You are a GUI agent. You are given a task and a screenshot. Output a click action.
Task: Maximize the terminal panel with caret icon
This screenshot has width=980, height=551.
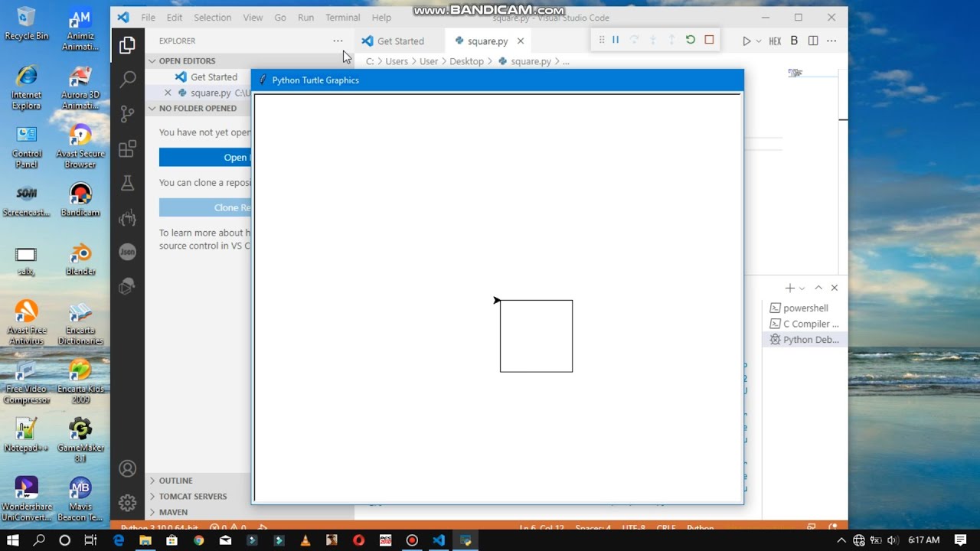coord(818,288)
